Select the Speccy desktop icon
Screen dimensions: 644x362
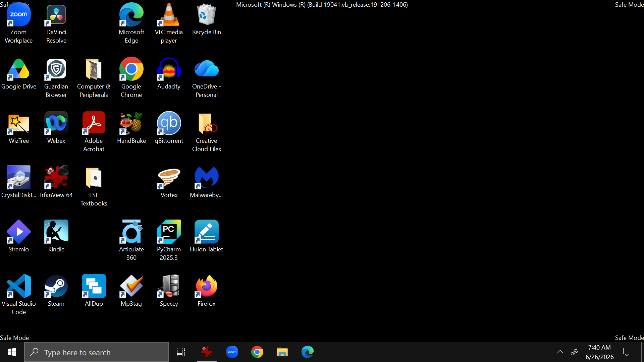[x=169, y=291]
